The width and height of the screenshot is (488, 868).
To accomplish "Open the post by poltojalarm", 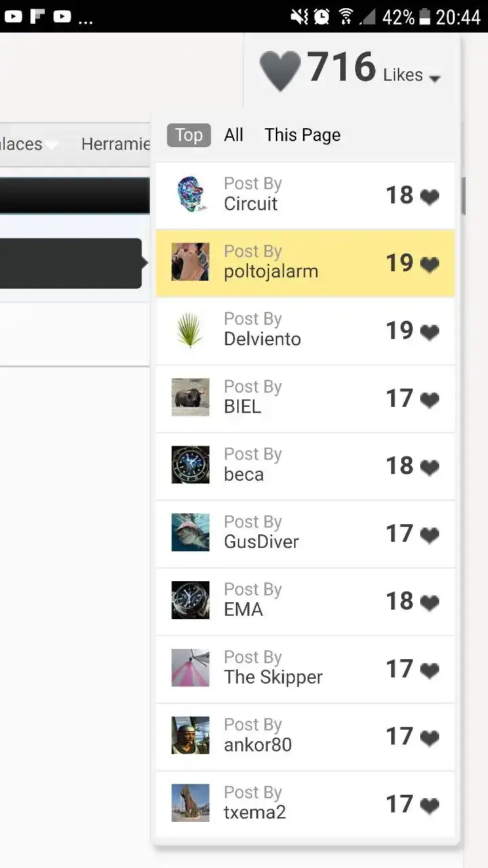I will (305, 262).
